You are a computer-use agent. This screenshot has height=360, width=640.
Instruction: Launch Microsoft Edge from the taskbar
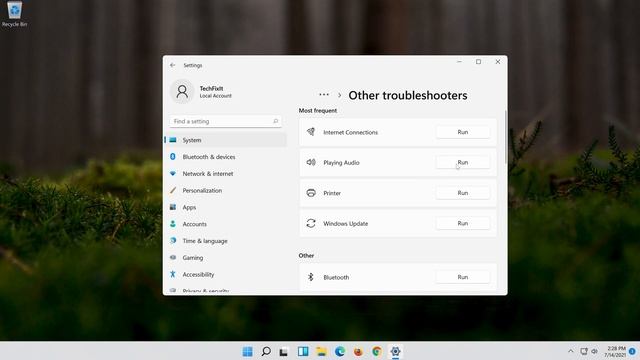[340, 351]
